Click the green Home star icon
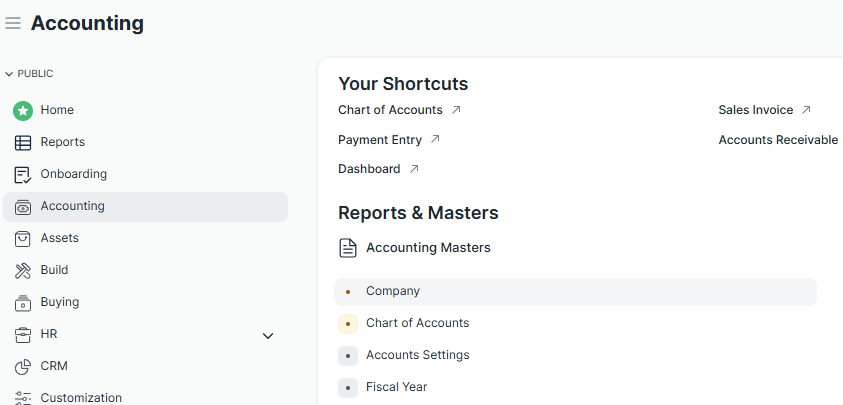843x405 pixels. pyautogui.click(x=23, y=110)
